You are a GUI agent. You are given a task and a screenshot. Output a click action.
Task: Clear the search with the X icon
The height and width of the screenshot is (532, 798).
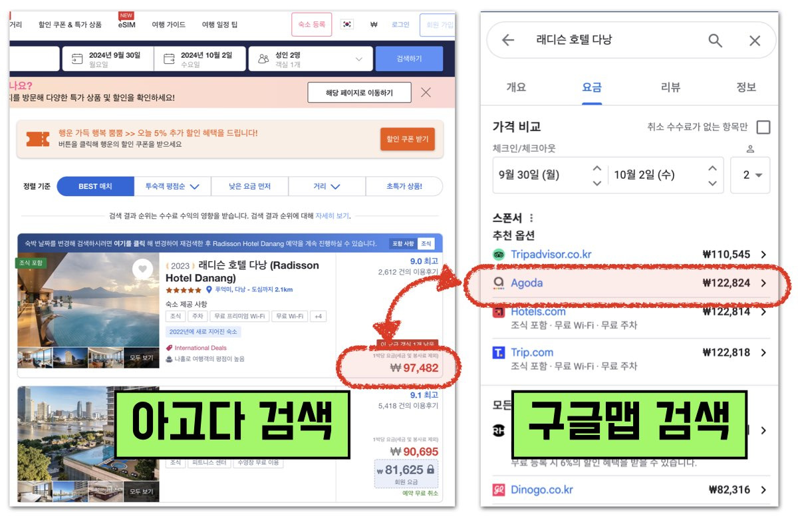(x=755, y=41)
